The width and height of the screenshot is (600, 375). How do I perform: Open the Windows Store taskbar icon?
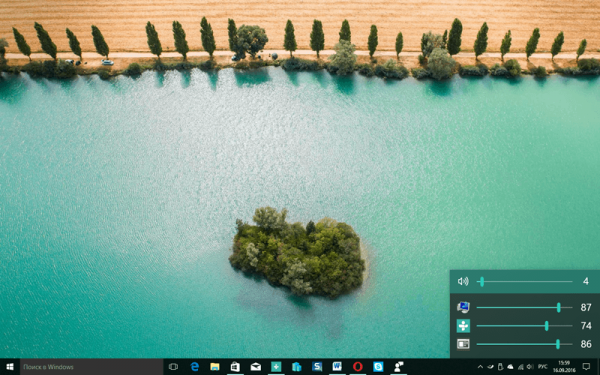pos(235,367)
